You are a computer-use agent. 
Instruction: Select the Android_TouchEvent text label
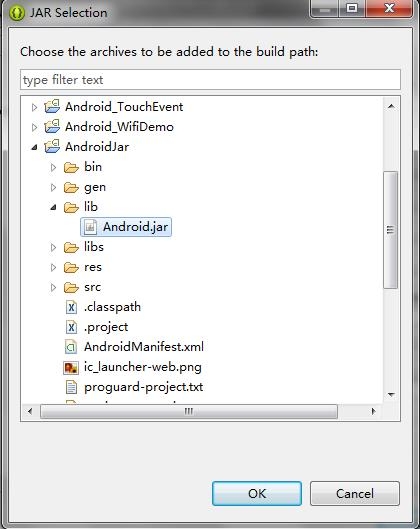click(x=124, y=107)
